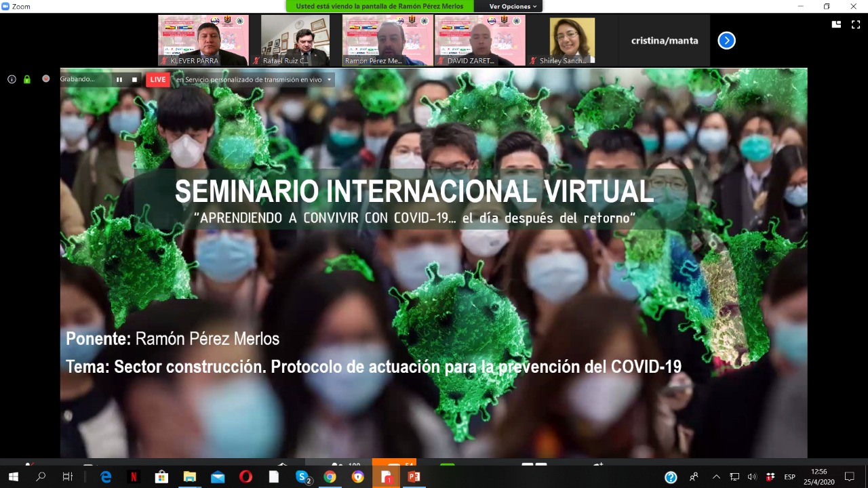
Task: Show hidden system tray icons
Action: click(x=716, y=477)
